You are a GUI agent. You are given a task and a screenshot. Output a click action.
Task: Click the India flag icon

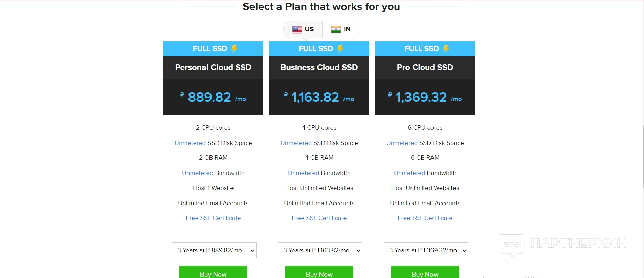336,29
